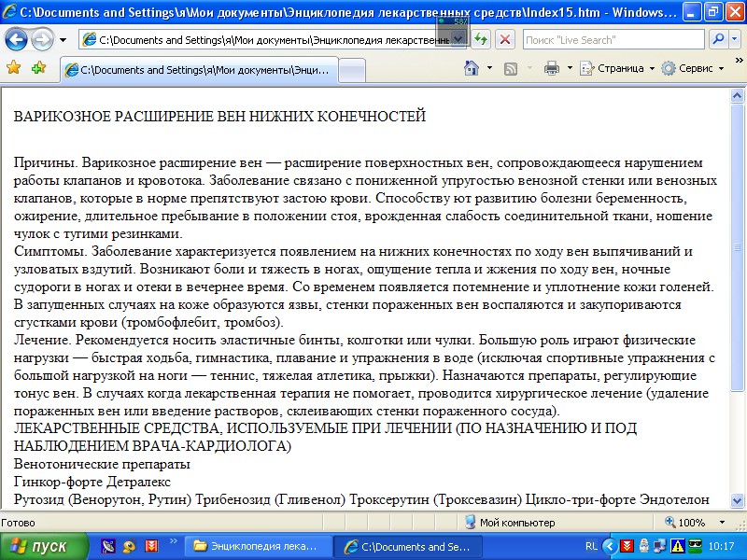Screen dimensions: 747x560
Task: Click the RL language indicator
Action: tap(591, 546)
